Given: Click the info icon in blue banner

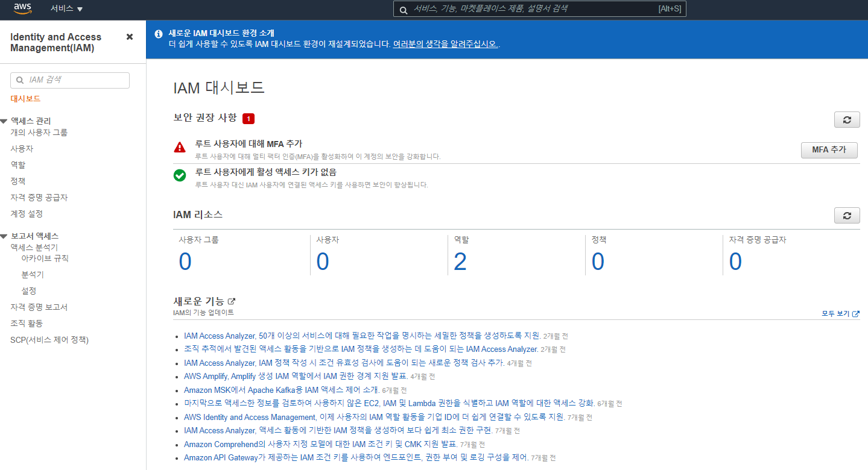Looking at the screenshot, I should 159,34.
